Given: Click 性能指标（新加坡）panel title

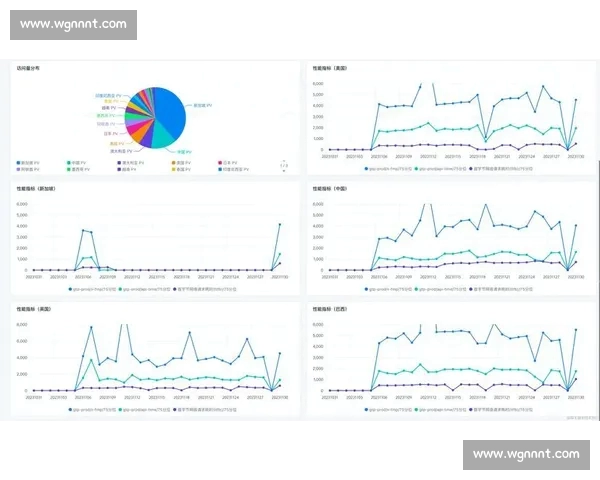Looking at the screenshot, I should 36,188.
